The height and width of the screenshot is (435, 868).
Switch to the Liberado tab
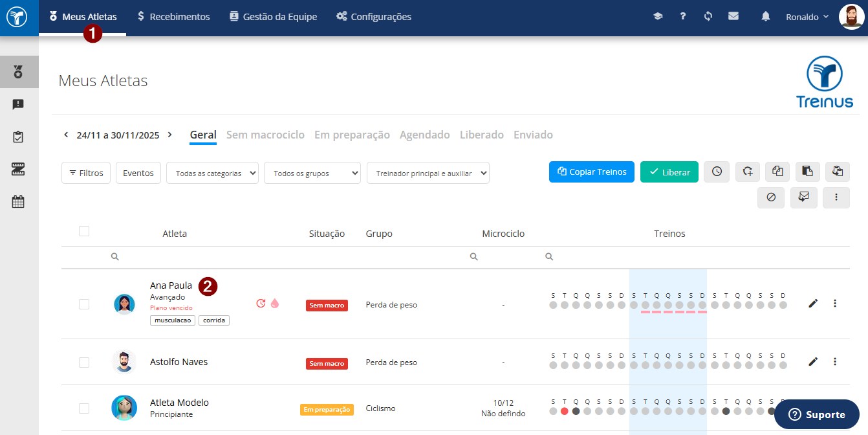pyautogui.click(x=482, y=135)
